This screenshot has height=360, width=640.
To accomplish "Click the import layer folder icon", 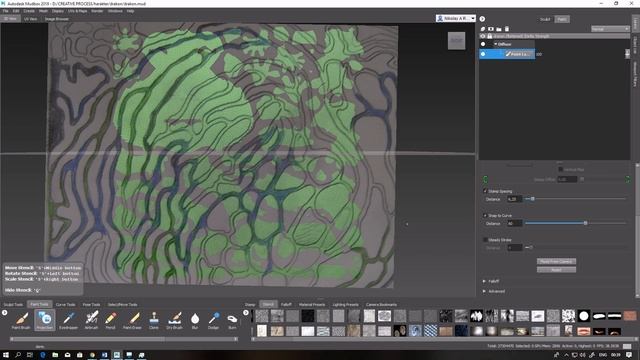I will pyautogui.click(x=499, y=29).
